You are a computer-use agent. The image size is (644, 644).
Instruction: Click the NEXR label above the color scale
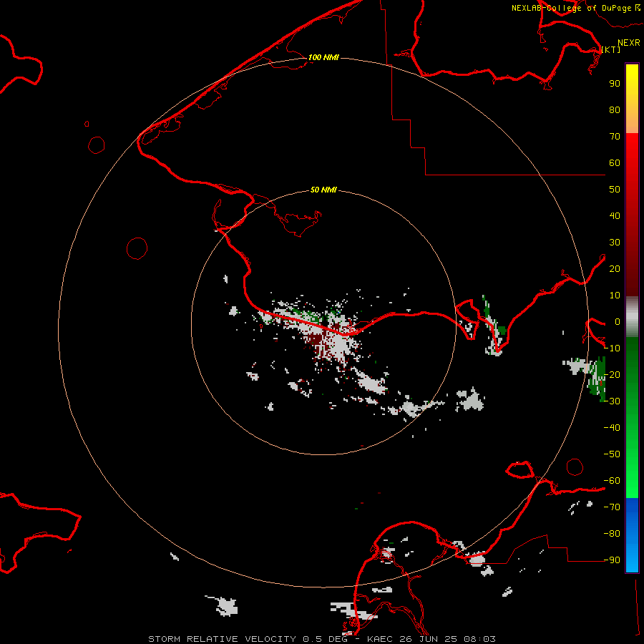(x=629, y=42)
